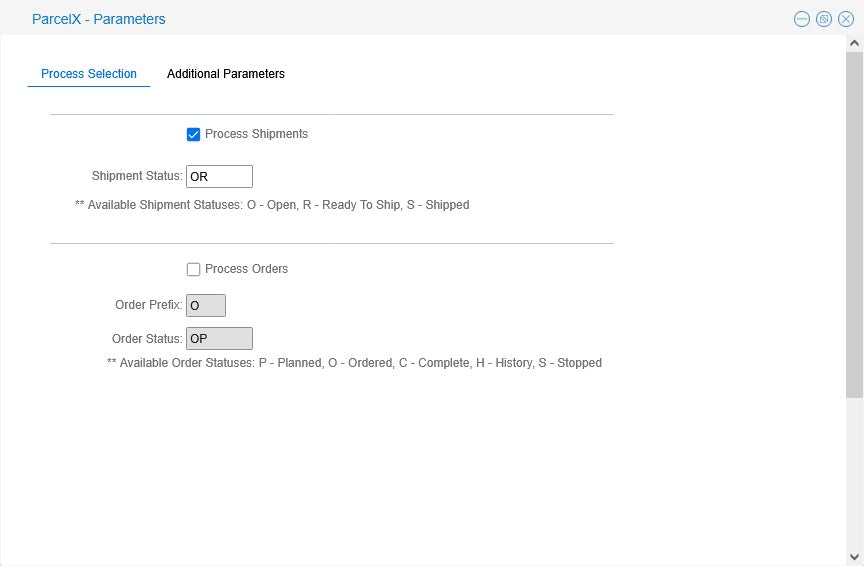Click the ParcelX - Parameters window title
The width and height of the screenshot is (864, 566).
[99, 19]
